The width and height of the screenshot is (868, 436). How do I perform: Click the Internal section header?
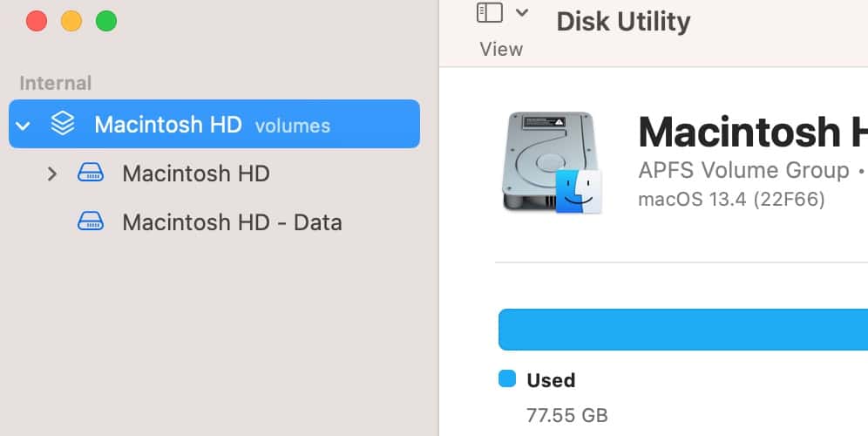coord(55,84)
